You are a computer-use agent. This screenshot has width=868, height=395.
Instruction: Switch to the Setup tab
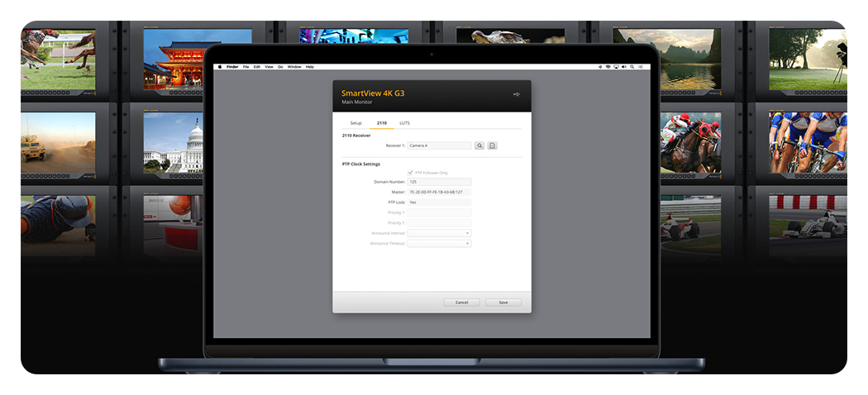coord(355,123)
